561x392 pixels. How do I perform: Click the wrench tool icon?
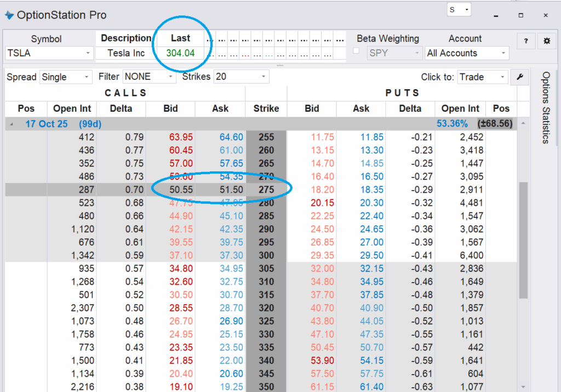click(520, 77)
